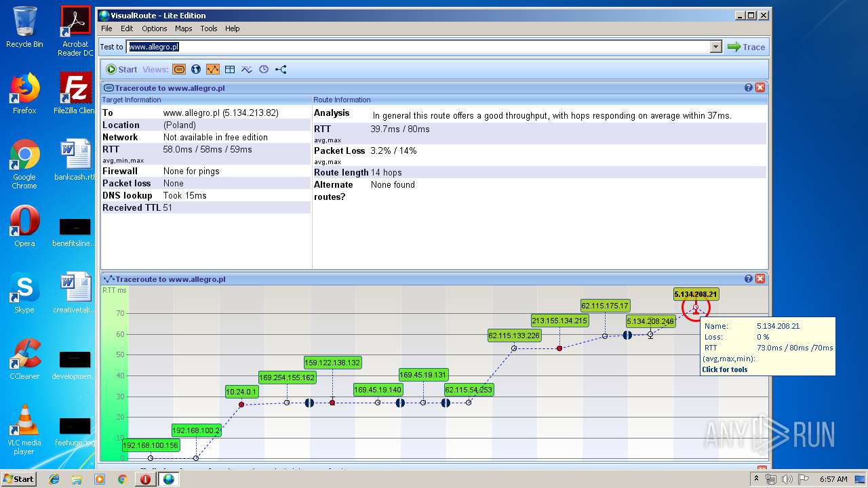The image size is (868, 488).
Task: Click the 62.115.54.253 hop label
Action: coord(469,390)
